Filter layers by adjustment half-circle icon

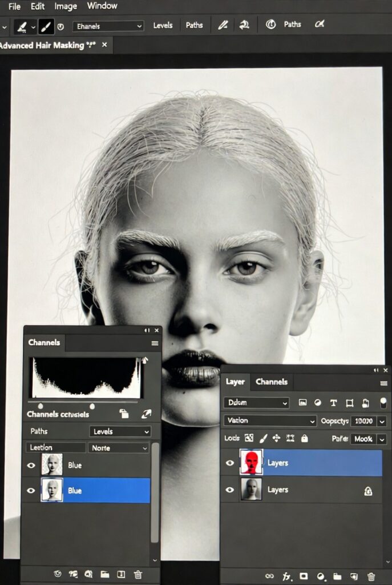[318, 403]
